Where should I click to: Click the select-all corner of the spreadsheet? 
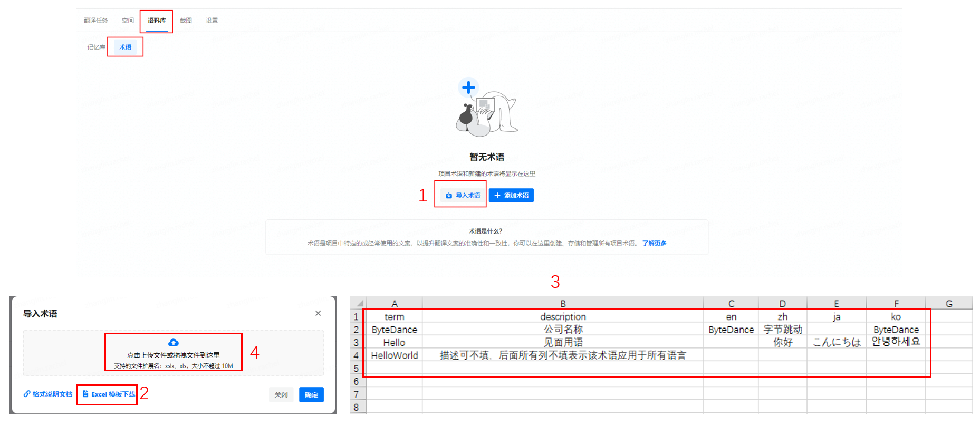(359, 303)
